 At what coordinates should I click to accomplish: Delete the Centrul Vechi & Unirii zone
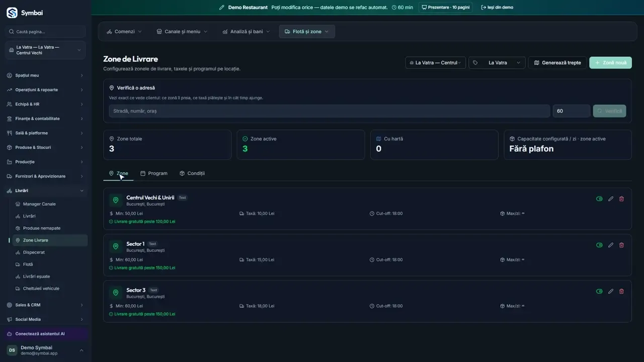tap(621, 199)
